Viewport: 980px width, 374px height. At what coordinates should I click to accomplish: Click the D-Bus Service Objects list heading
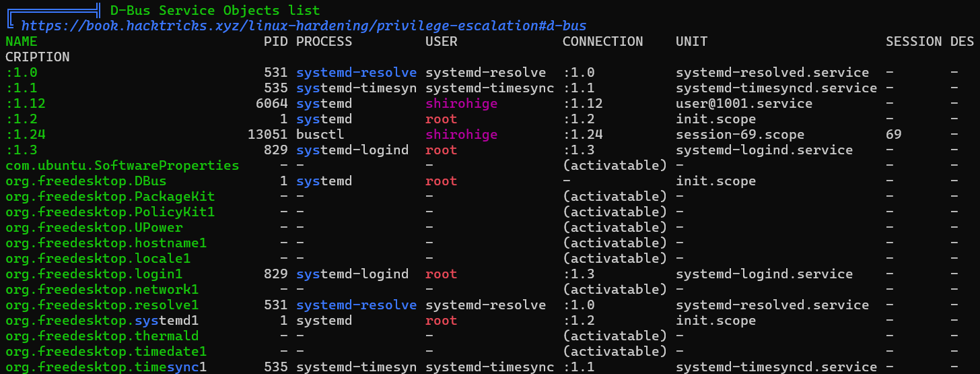tap(215, 10)
